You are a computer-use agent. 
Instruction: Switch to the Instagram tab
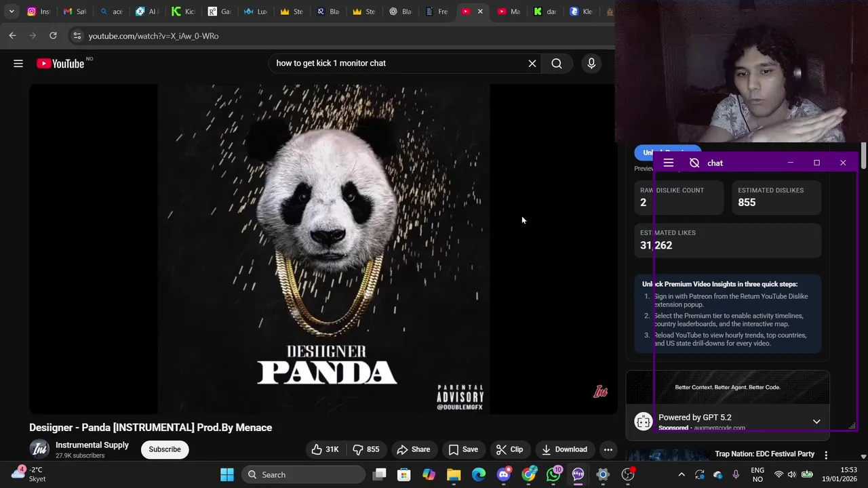38,12
